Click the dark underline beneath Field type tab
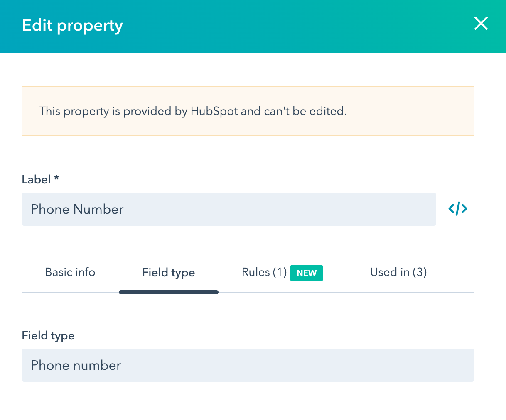Viewport: 506px width, 420px height. tap(168, 292)
